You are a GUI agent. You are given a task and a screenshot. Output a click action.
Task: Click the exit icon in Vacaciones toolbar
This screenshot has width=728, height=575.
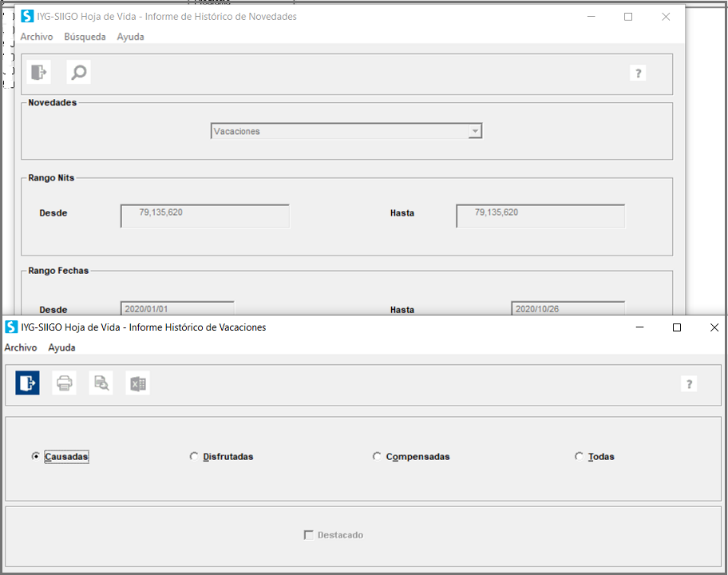click(x=27, y=383)
